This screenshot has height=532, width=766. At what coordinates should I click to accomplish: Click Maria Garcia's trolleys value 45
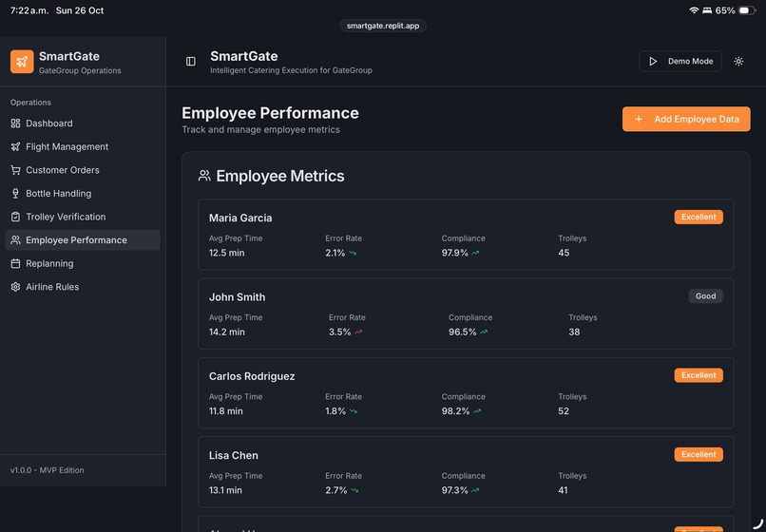pyautogui.click(x=564, y=253)
